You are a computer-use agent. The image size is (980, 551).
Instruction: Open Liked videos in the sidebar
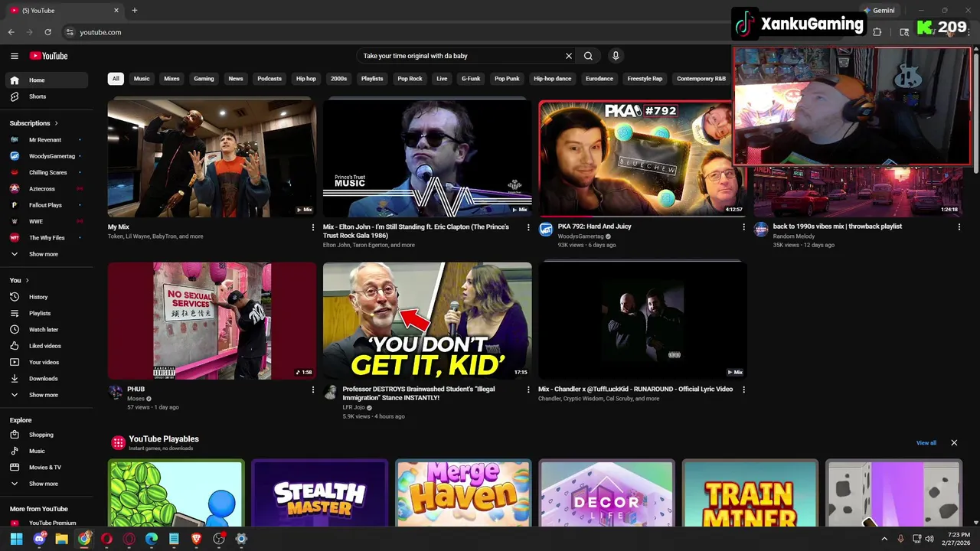tap(46, 346)
